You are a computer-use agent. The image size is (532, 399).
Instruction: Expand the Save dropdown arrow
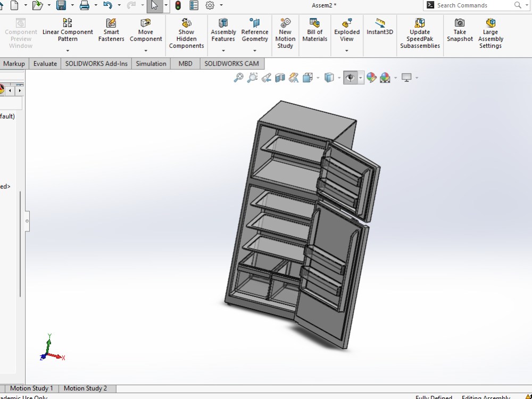tap(72, 5)
